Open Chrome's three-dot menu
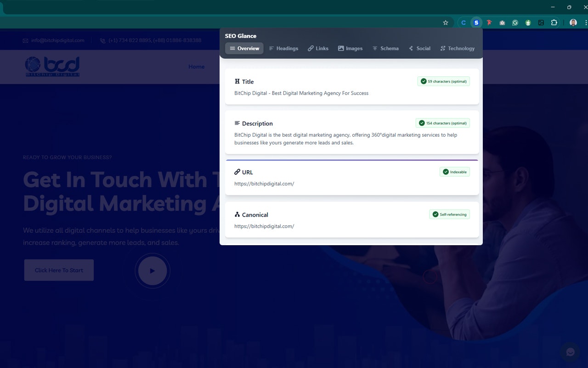 pyautogui.click(x=585, y=23)
